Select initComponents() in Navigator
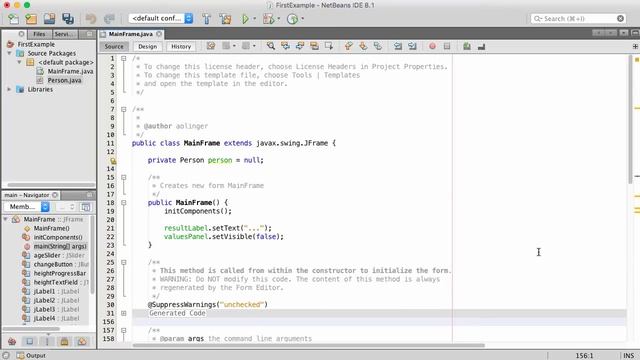The width and height of the screenshot is (640, 360). (x=58, y=238)
